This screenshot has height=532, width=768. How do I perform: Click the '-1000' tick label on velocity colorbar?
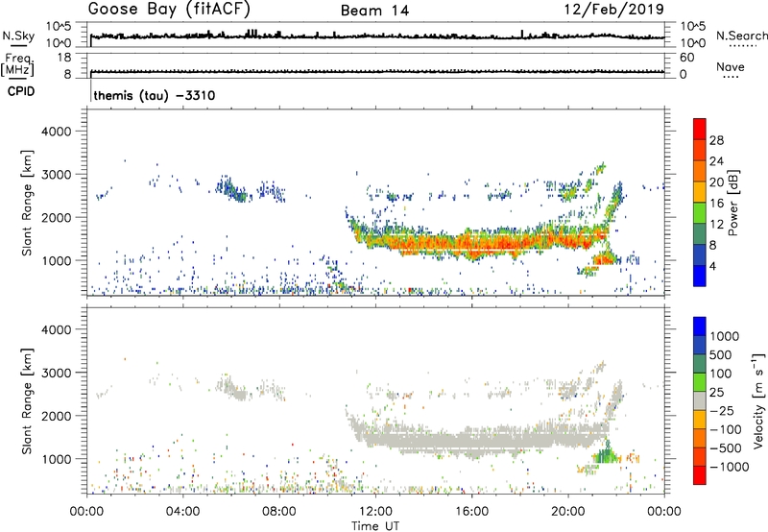[x=730, y=467]
